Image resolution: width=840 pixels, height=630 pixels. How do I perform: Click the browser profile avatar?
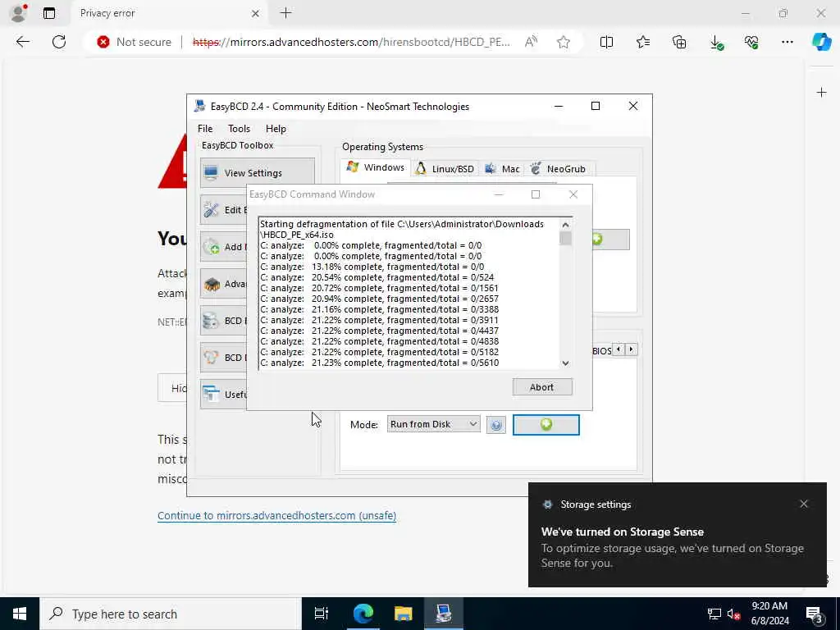(18, 13)
